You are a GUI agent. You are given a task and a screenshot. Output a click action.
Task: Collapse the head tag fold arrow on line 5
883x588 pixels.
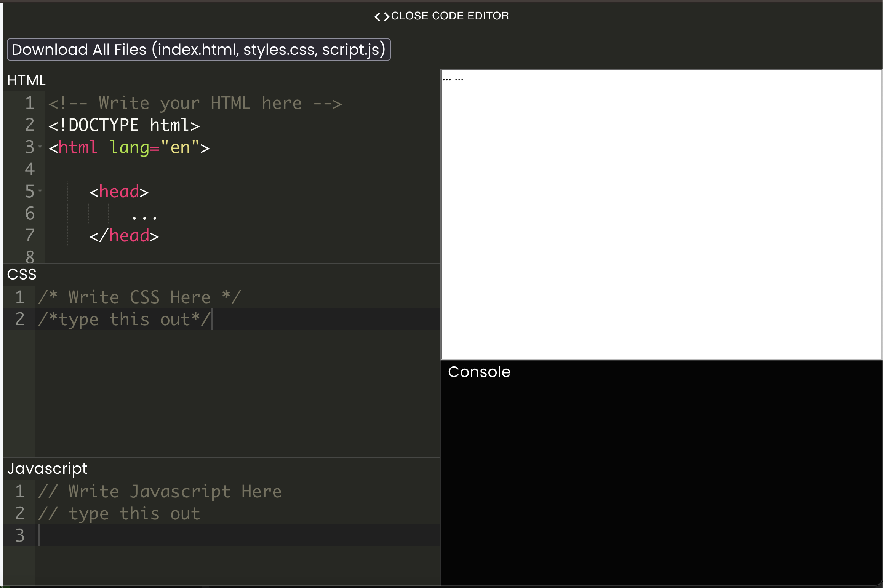(x=40, y=191)
